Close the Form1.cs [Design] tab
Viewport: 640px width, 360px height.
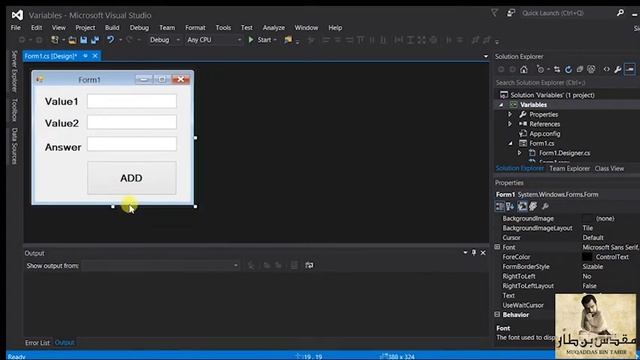click(95, 56)
